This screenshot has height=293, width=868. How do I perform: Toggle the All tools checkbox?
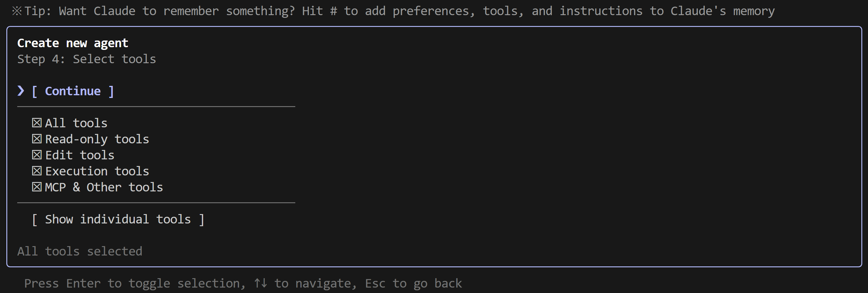(x=37, y=123)
